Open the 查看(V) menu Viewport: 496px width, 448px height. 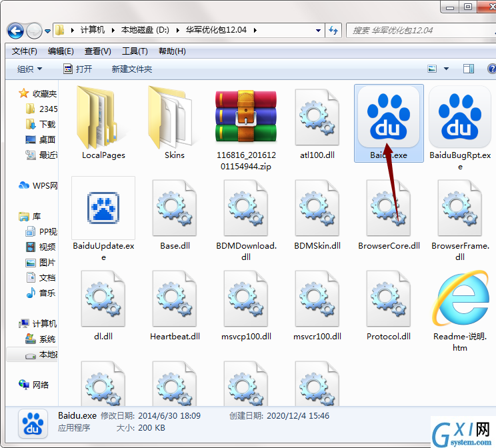pos(98,51)
